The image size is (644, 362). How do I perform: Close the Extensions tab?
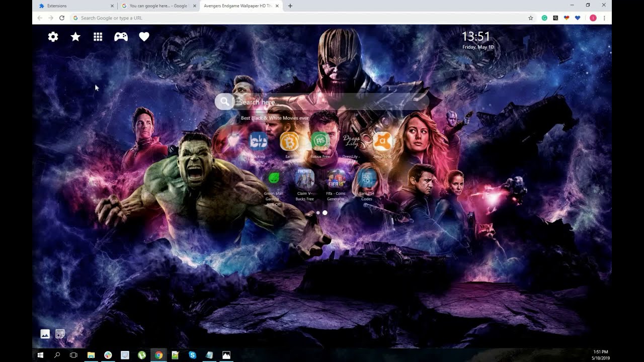tap(112, 6)
